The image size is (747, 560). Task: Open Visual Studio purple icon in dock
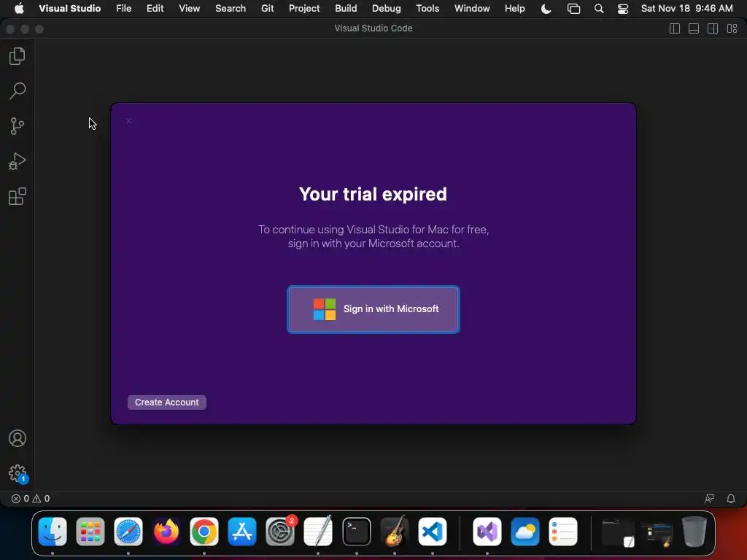point(487,532)
